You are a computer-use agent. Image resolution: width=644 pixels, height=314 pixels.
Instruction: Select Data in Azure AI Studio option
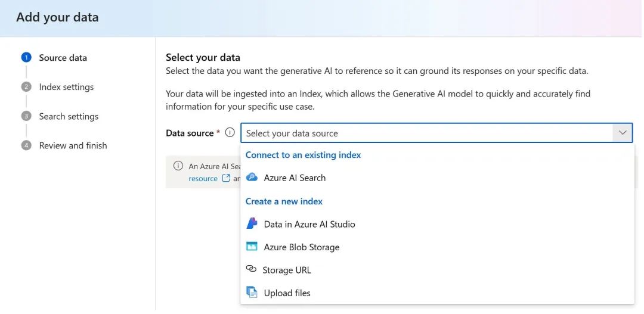[x=309, y=224]
